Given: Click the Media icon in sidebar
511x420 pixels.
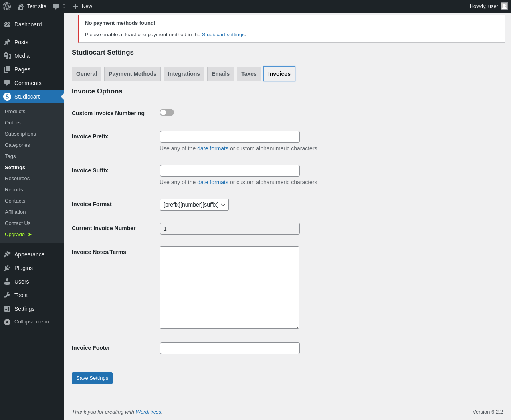Looking at the screenshot, I should [x=7, y=56].
